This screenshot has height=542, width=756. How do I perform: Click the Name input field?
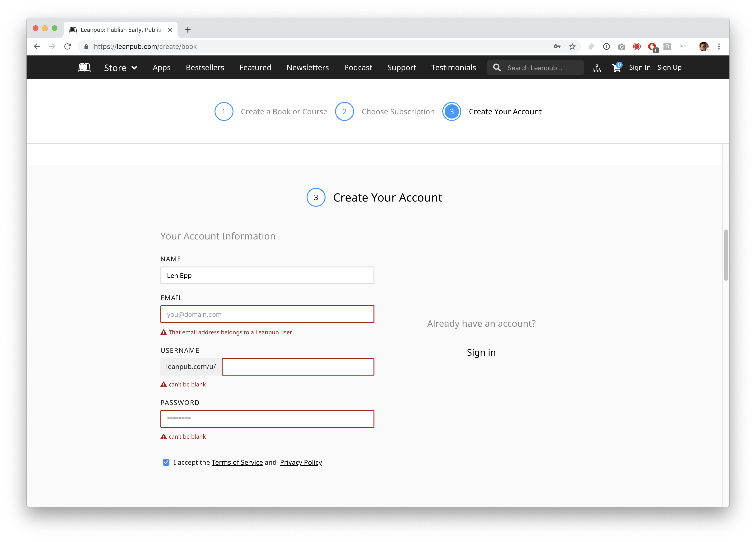[267, 276]
